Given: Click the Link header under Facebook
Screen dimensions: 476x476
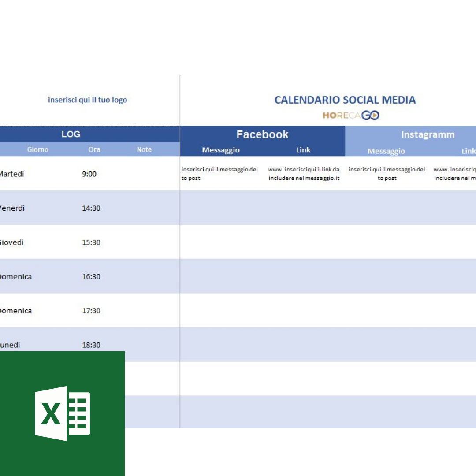Looking at the screenshot, I should (303, 150).
